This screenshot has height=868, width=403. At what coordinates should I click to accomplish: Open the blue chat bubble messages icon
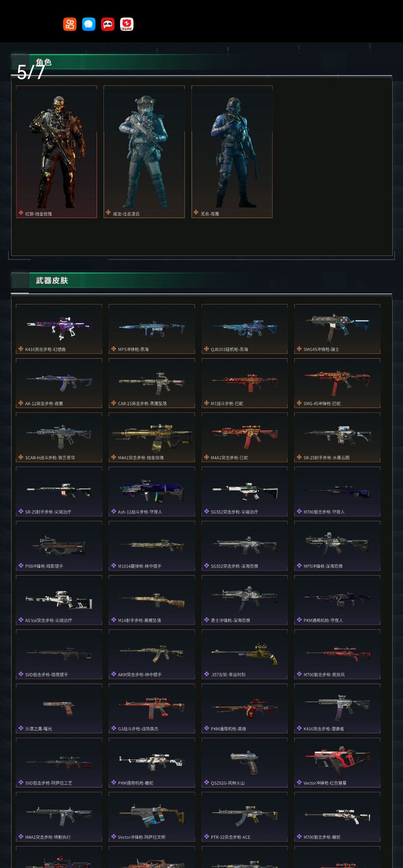pos(89,24)
